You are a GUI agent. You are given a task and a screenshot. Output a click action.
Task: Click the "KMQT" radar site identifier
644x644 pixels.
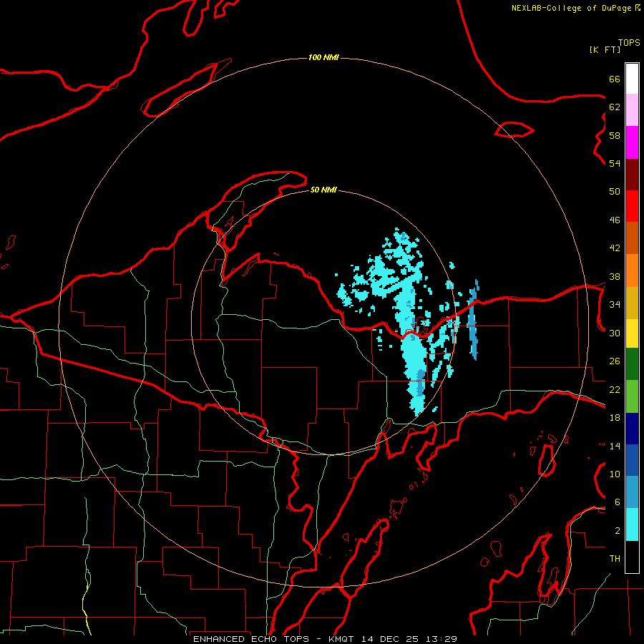[x=343, y=639]
